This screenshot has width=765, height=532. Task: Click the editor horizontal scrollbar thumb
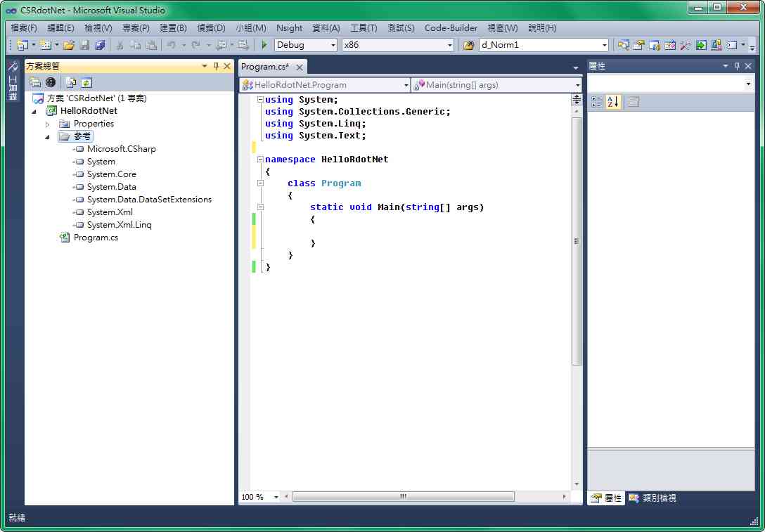click(x=403, y=497)
